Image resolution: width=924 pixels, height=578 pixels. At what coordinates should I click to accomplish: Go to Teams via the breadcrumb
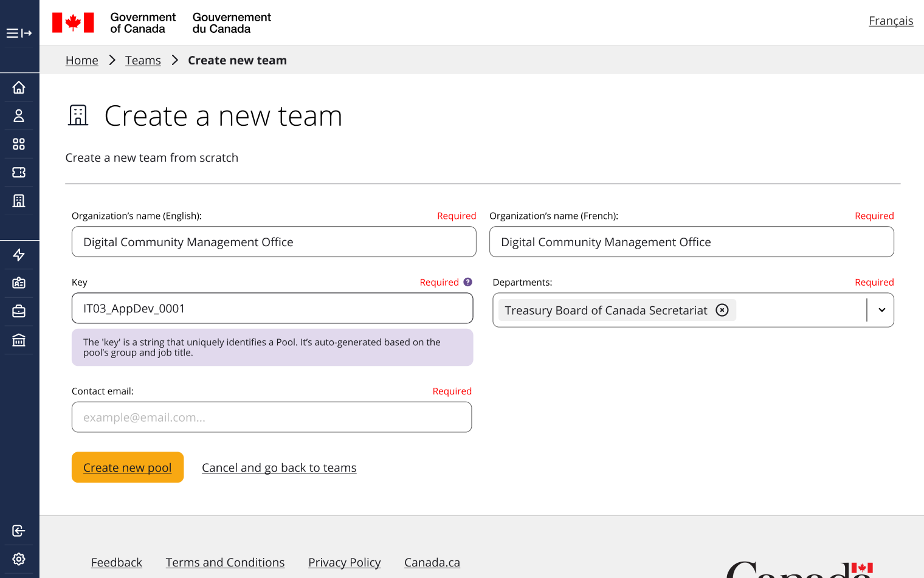143,60
